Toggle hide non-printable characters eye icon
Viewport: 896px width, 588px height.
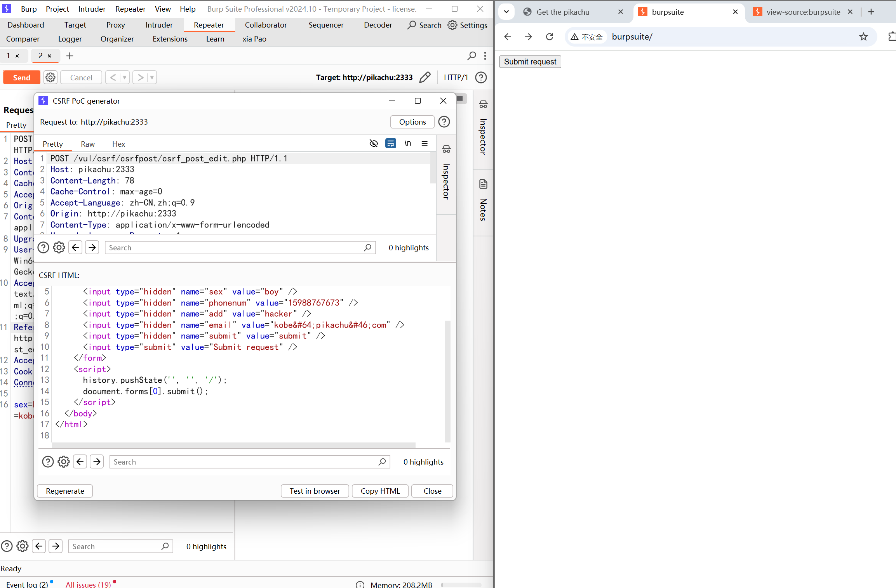(374, 144)
